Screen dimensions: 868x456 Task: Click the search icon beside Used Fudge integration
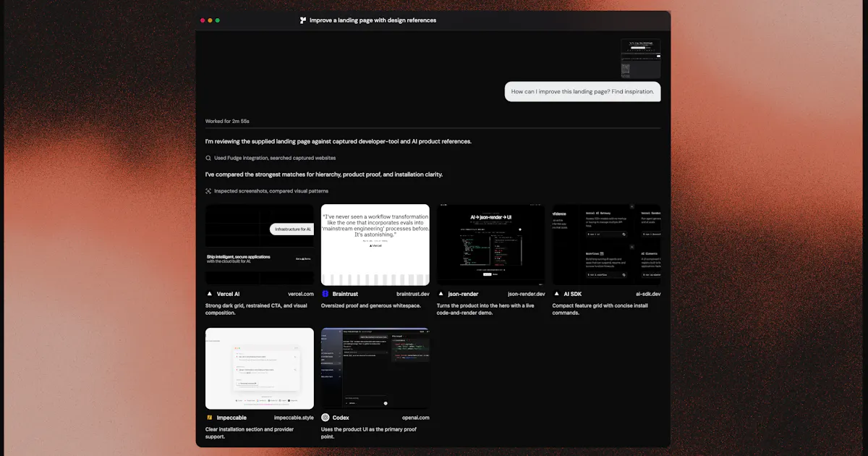tap(208, 158)
